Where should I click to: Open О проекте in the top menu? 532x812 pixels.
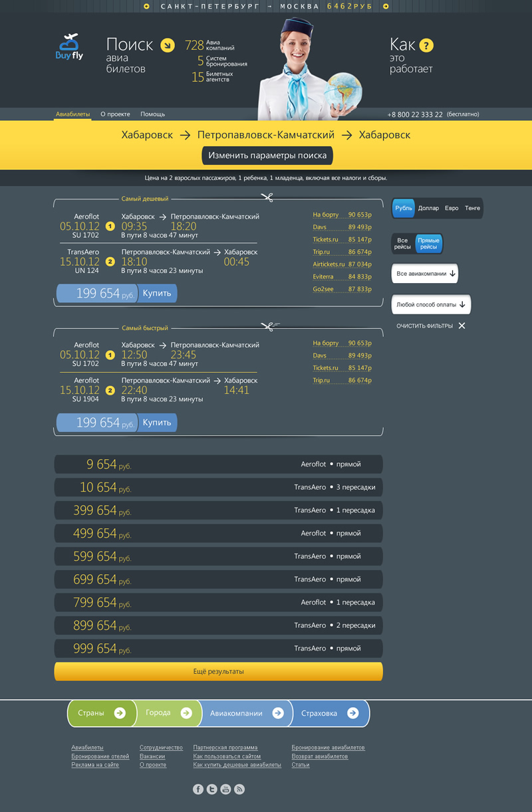click(115, 114)
